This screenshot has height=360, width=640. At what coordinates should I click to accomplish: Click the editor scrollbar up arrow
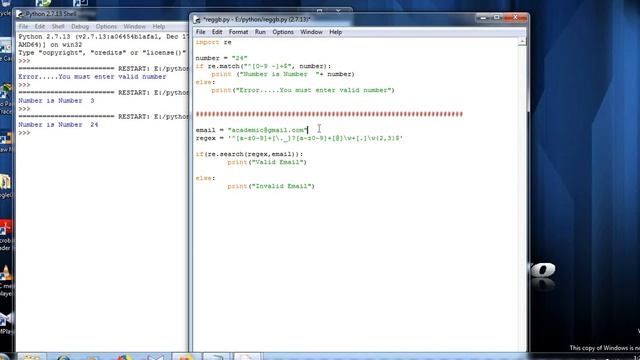point(522,42)
